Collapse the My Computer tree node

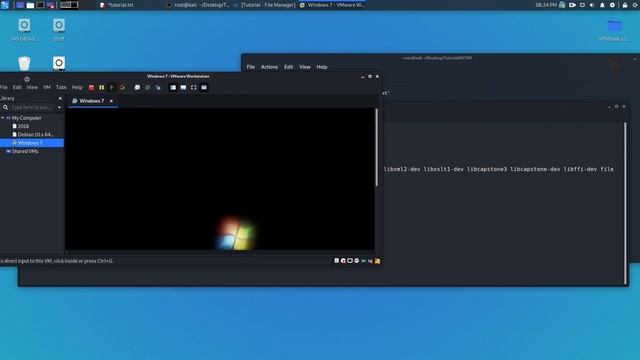point(3,118)
